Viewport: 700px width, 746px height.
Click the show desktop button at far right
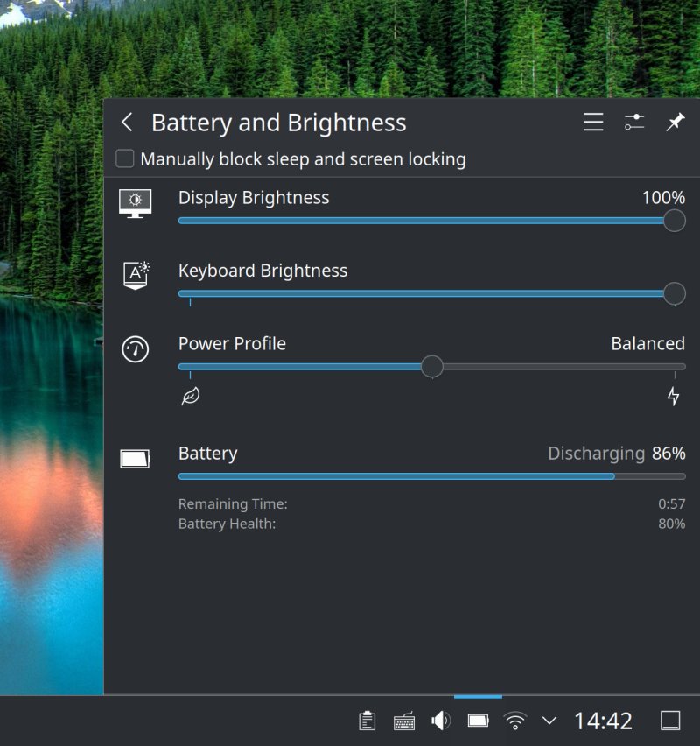pyautogui.click(x=667, y=720)
